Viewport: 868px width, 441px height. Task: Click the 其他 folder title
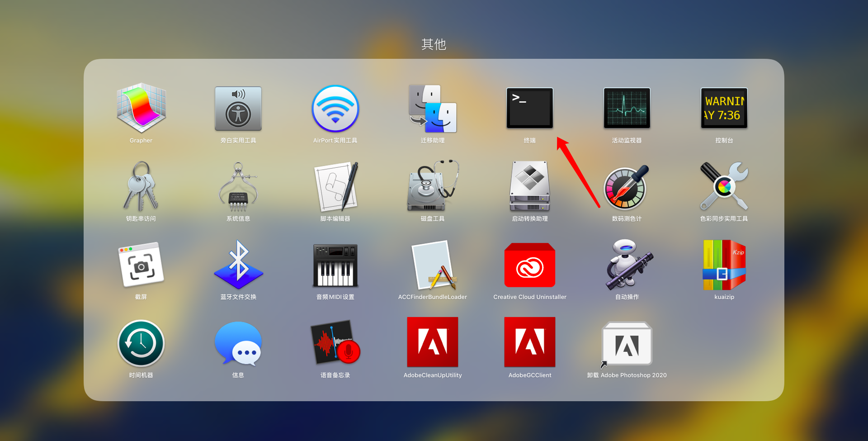click(x=434, y=44)
